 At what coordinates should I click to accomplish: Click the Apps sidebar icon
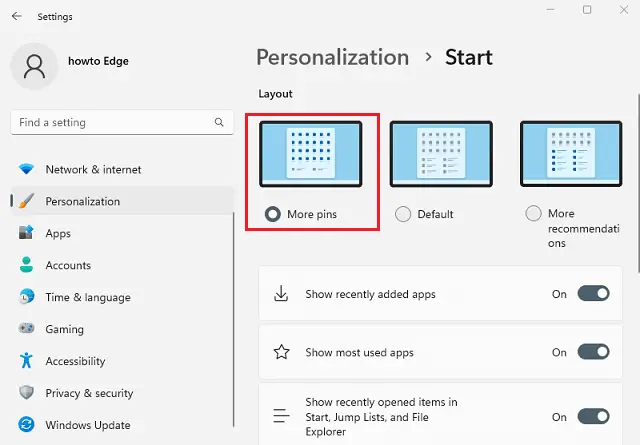tap(27, 233)
